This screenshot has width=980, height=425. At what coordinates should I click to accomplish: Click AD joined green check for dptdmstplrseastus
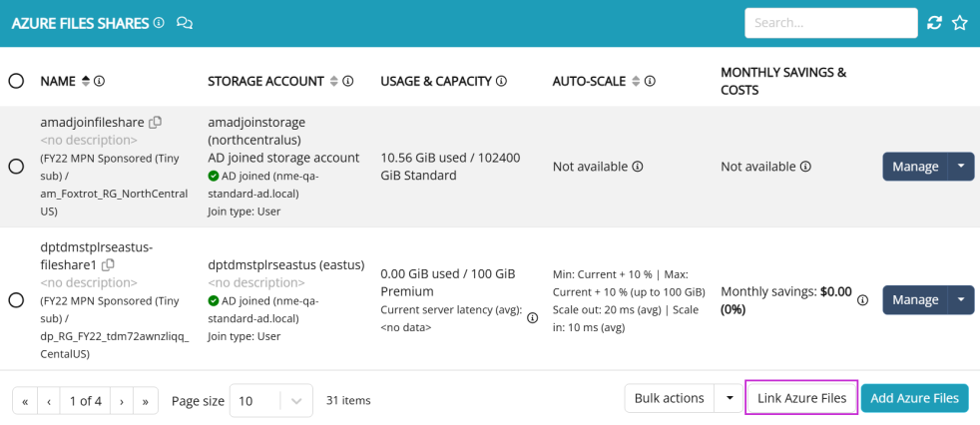click(214, 301)
